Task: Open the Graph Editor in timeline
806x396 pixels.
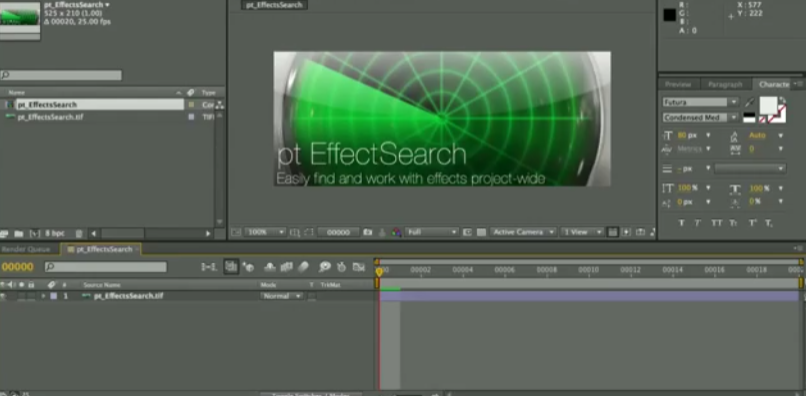Action: click(359, 267)
